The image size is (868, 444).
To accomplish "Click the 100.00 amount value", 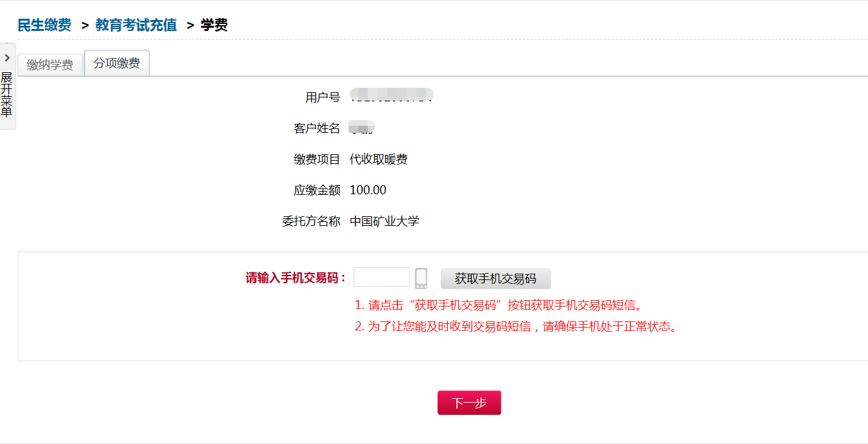I will pos(368,190).
